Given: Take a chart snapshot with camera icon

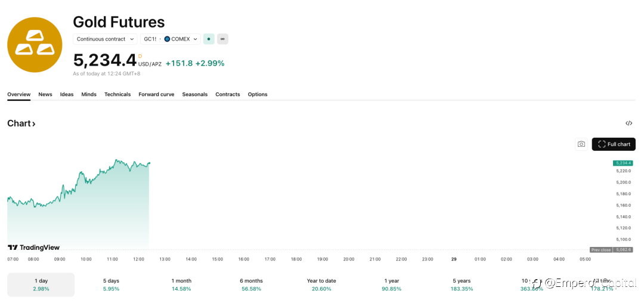Looking at the screenshot, I should click(581, 144).
